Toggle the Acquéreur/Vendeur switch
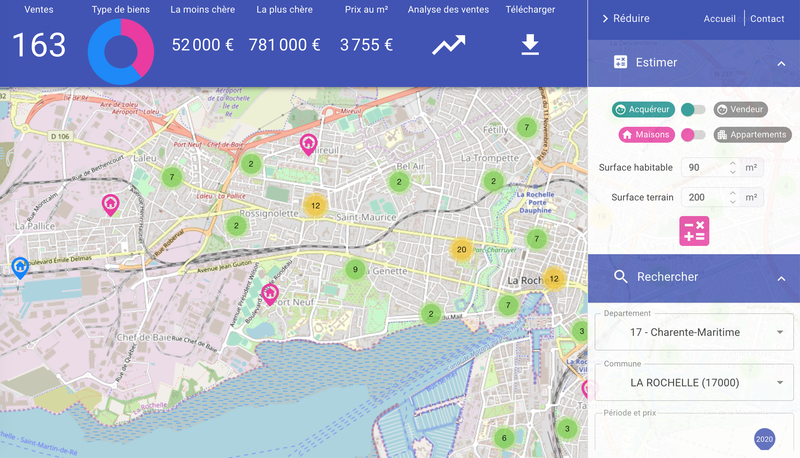 (x=693, y=109)
